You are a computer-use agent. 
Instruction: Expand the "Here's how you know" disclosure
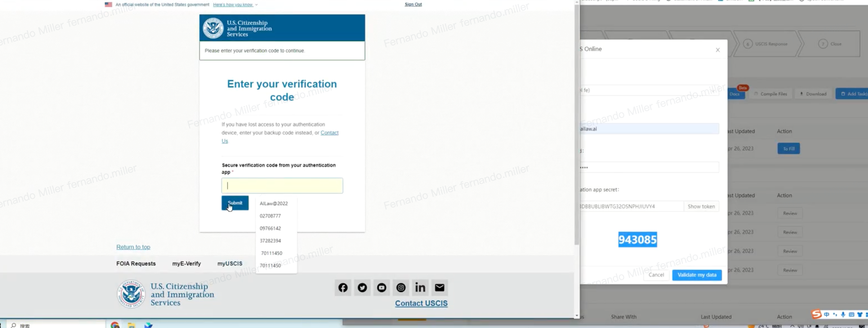point(235,5)
